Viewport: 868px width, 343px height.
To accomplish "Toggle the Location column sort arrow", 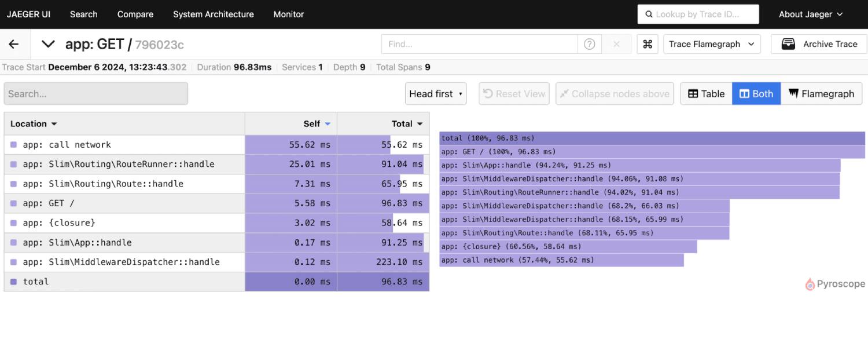I will [53, 123].
